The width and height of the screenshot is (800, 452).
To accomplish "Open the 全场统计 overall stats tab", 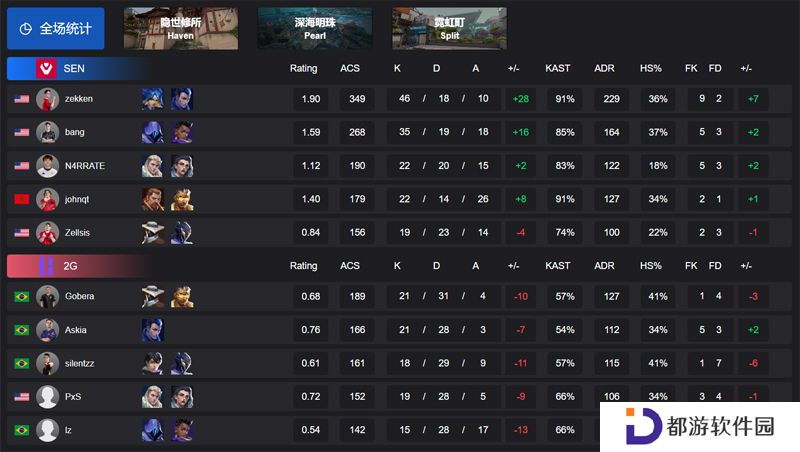I will (x=56, y=29).
